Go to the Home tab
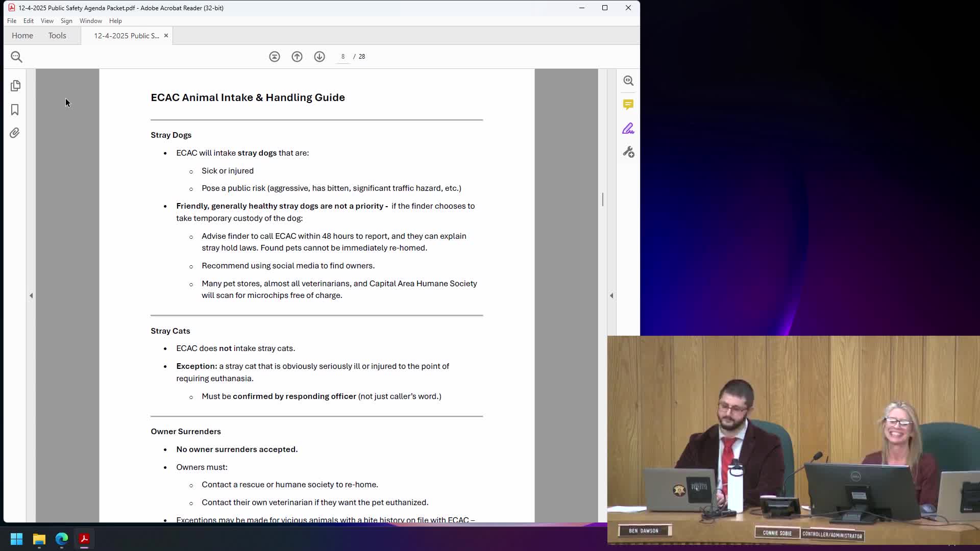Screen dimensions: 980x551 [22, 36]
